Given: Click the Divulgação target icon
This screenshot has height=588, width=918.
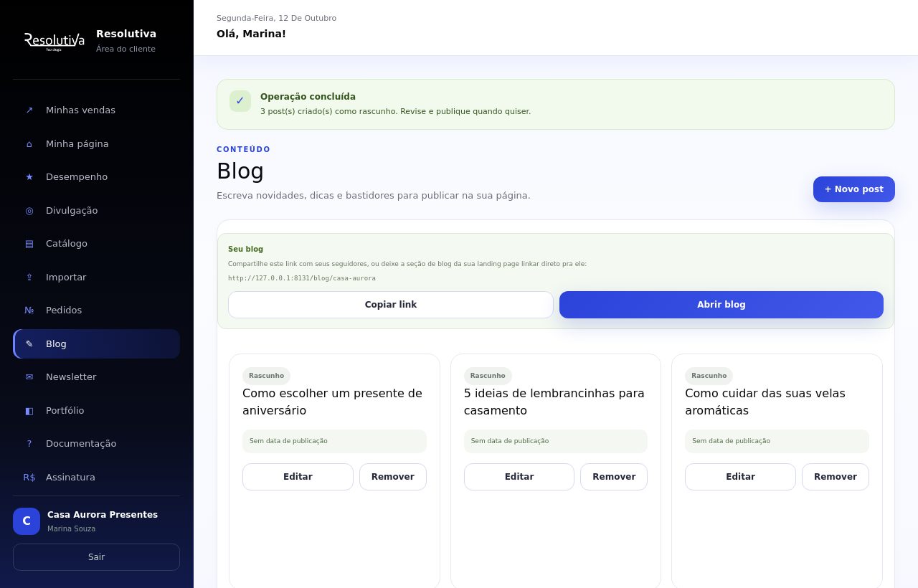Looking at the screenshot, I should [29, 211].
